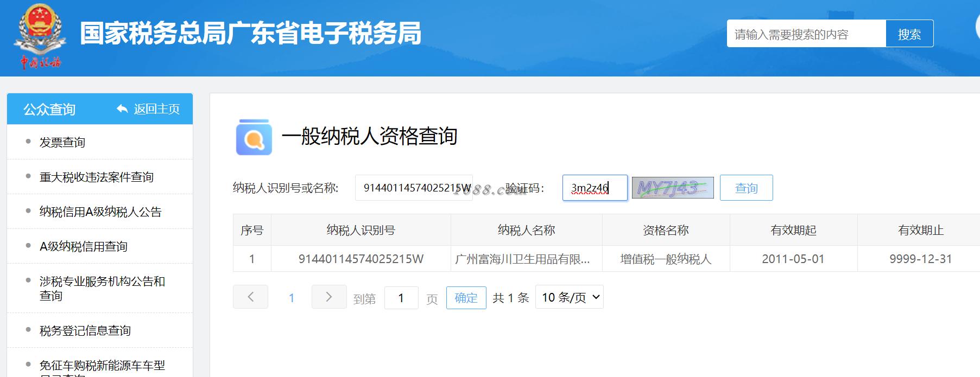
Task: Click the 资格名称 column header
Action: click(666, 230)
